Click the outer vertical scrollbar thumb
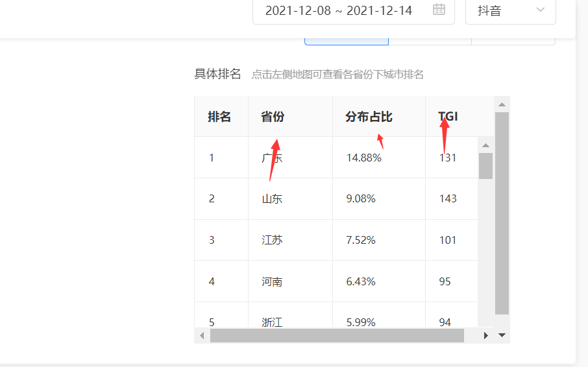The width and height of the screenshot is (588, 367). pos(502,213)
